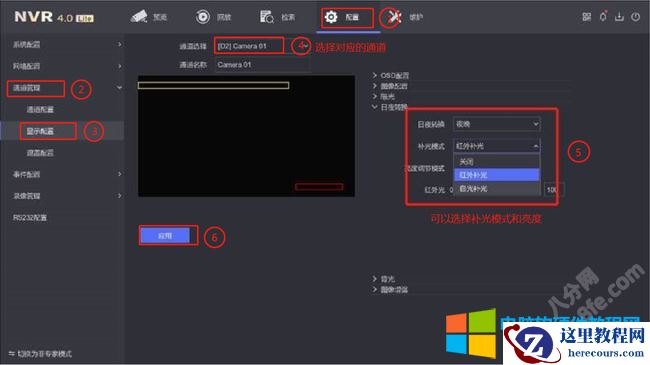Click the camera preview video area
The image size is (650, 365).
point(246,136)
